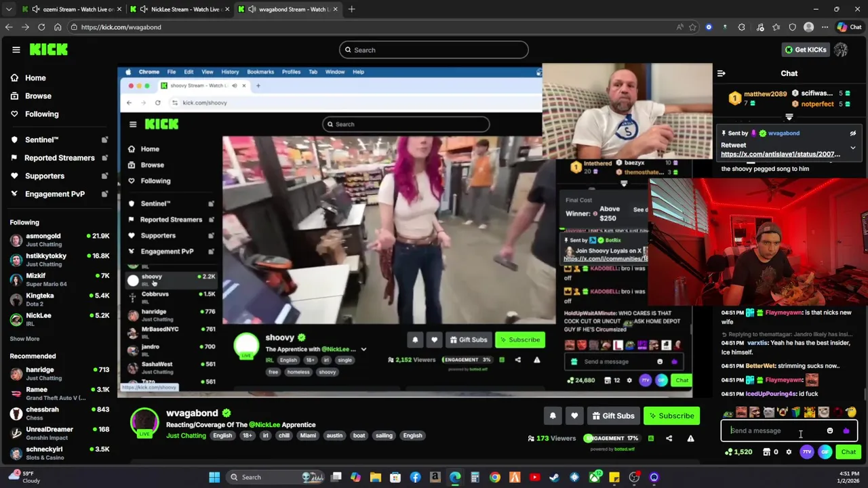The width and height of the screenshot is (868, 488).
Task: Click the Gift Subs button
Action: tap(613, 415)
